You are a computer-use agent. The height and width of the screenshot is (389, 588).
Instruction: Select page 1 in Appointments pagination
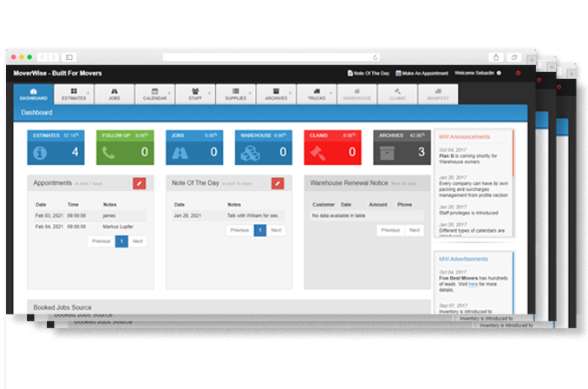pyautogui.click(x=121, y=241)
